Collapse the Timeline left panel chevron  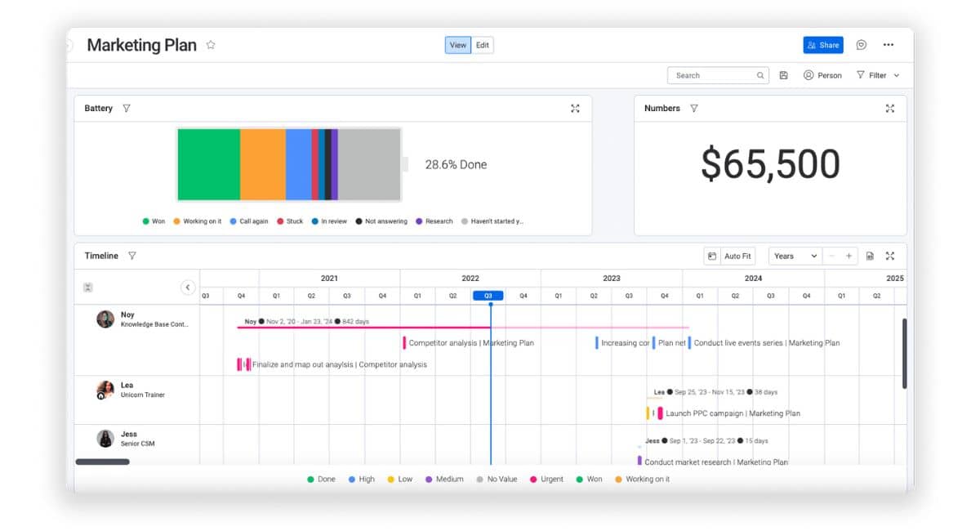point(188,288)
